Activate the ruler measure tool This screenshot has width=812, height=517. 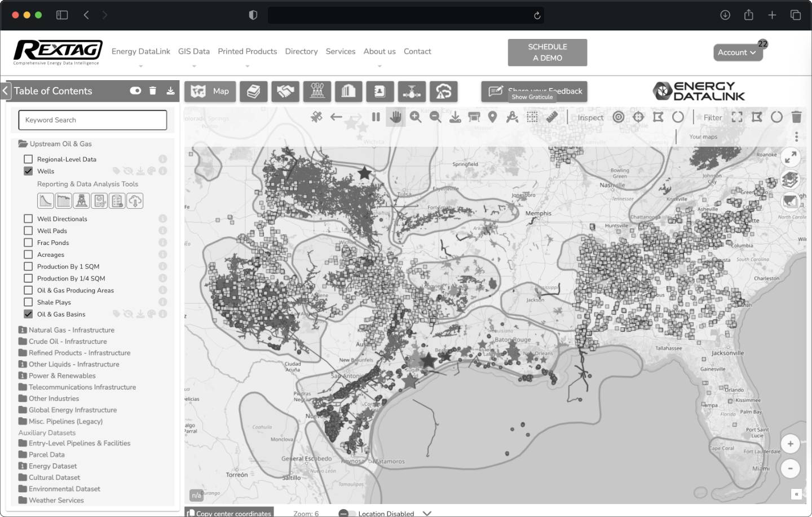[x=552, y=117]
